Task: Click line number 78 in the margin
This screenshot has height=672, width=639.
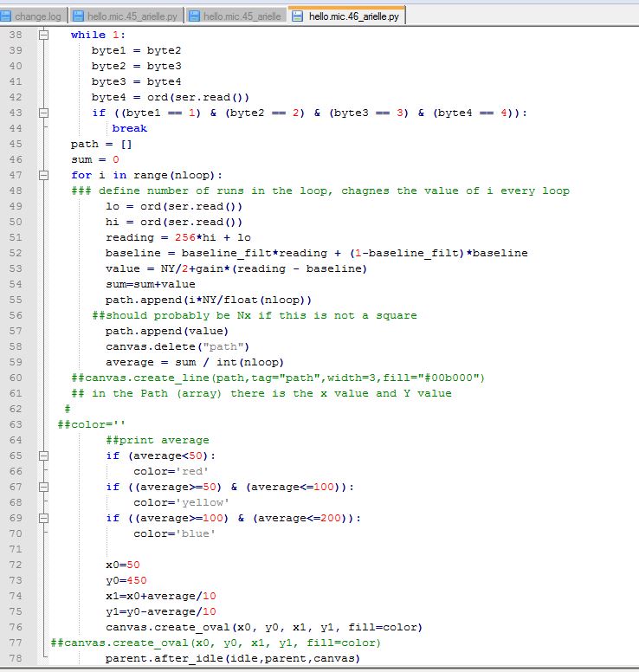Action: [x=16, y=658]
